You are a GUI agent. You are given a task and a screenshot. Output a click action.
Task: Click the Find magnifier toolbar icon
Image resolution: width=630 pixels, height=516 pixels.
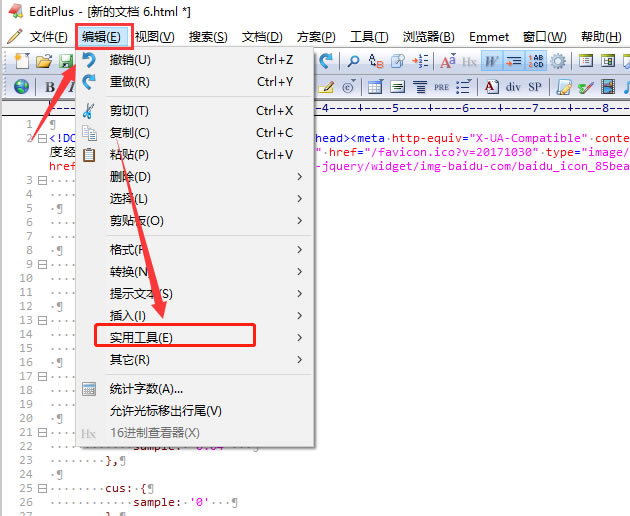coord(353,61)
